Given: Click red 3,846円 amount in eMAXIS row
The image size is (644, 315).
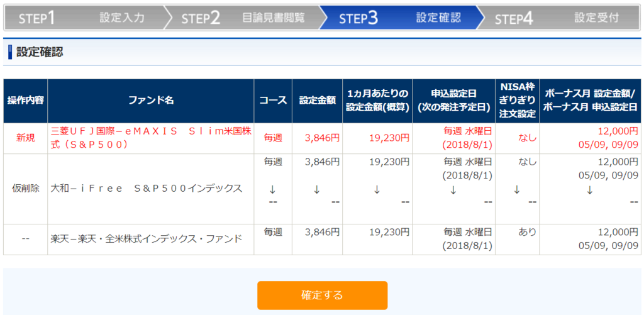Looking at the screenshot, I should click(322, 138).
